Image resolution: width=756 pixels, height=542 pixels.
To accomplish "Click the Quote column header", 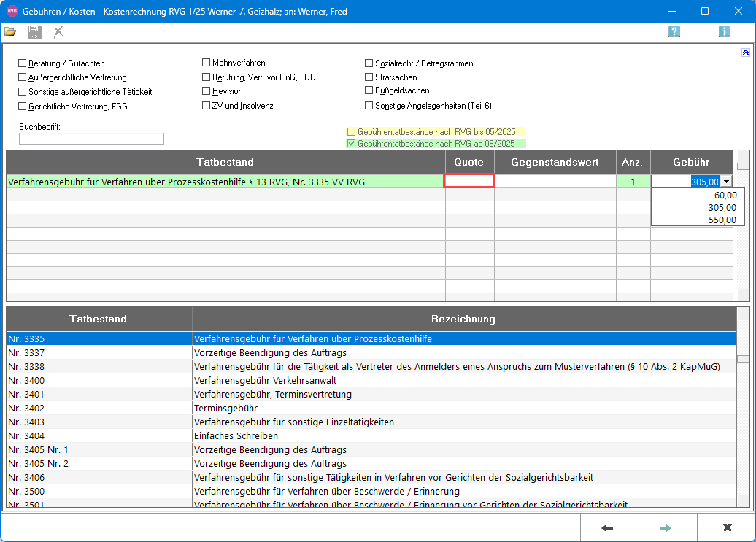I will point(470,163).
